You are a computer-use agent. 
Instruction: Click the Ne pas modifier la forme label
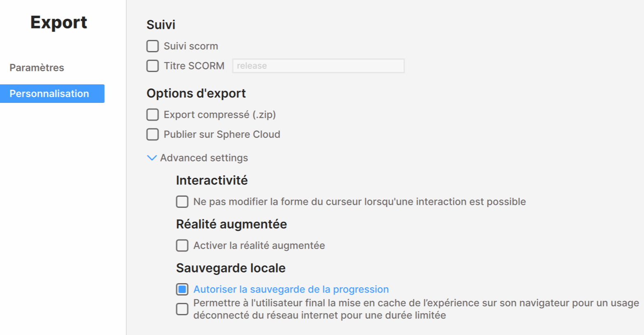point(359,202)
